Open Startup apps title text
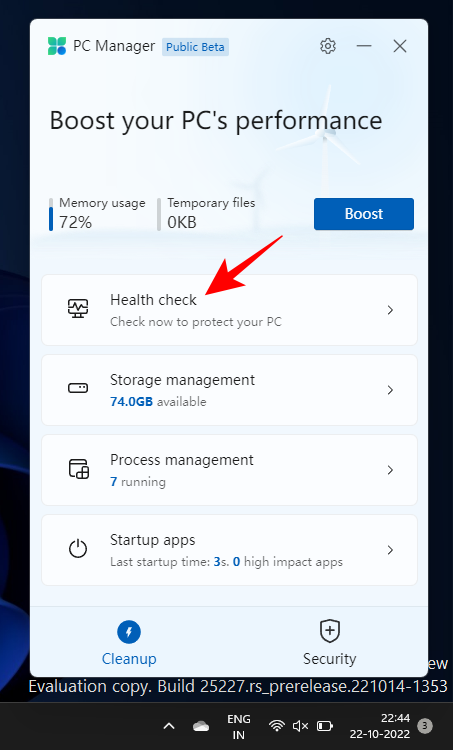Image resolution: width=453 pixels, height=750 pixels. 153,540
